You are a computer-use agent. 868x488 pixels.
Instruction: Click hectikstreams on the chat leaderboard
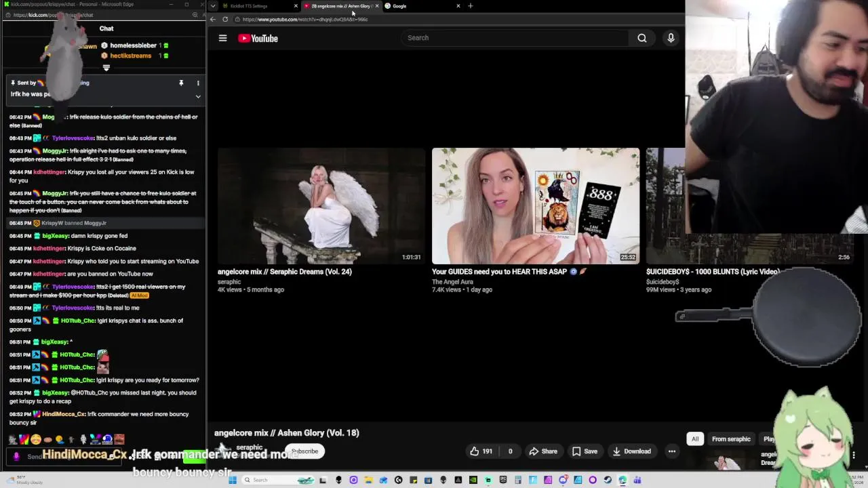click(x=130, y=56)
